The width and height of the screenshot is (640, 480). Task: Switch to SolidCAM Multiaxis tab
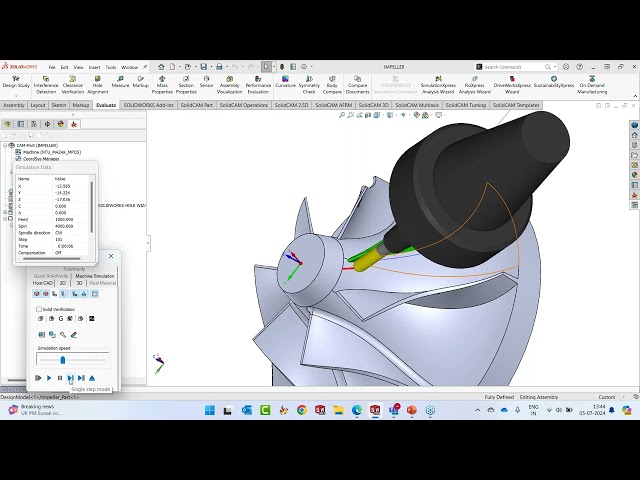pos(417,105)
